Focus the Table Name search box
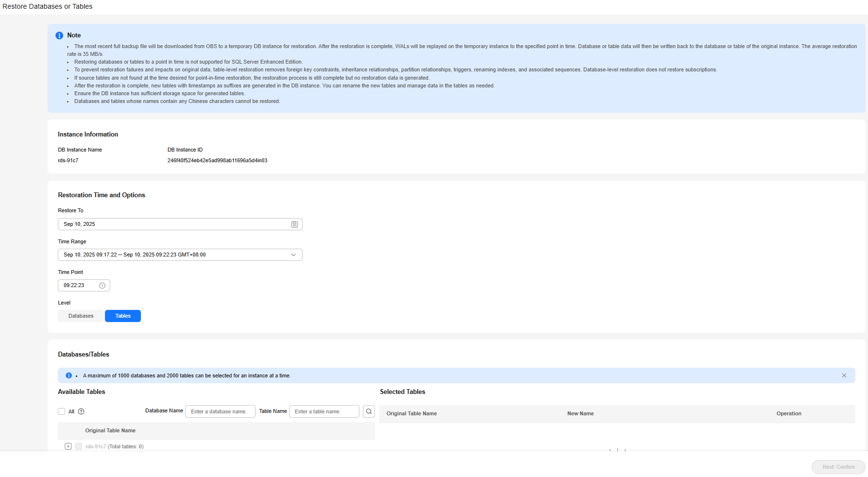The width and height of the screenshot is (868, 477). [324, 411]
